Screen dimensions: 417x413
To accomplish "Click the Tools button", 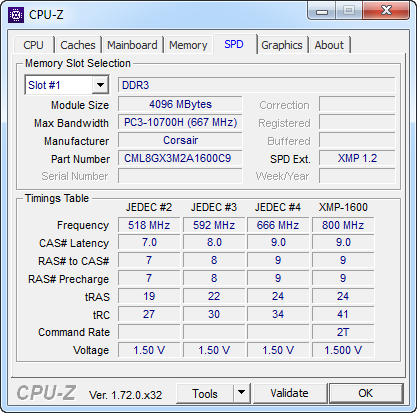I will pyautogui.click(x=205, y=393).
